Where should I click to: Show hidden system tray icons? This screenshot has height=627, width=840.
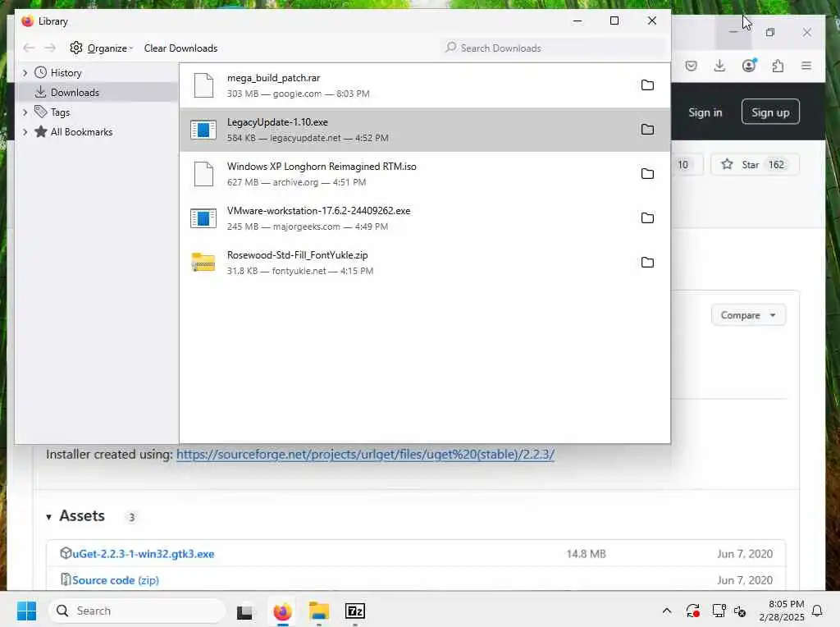coord(666,611)
